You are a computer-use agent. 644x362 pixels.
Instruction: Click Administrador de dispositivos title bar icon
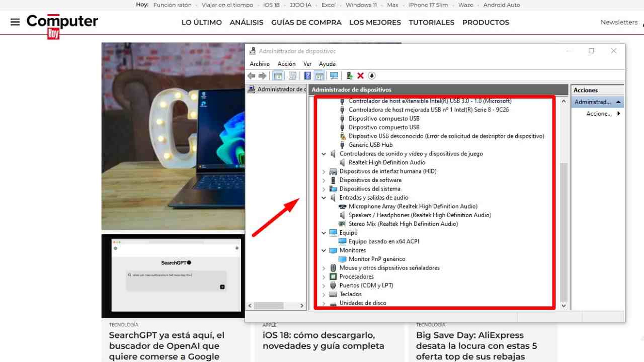[x=253, y=51]
